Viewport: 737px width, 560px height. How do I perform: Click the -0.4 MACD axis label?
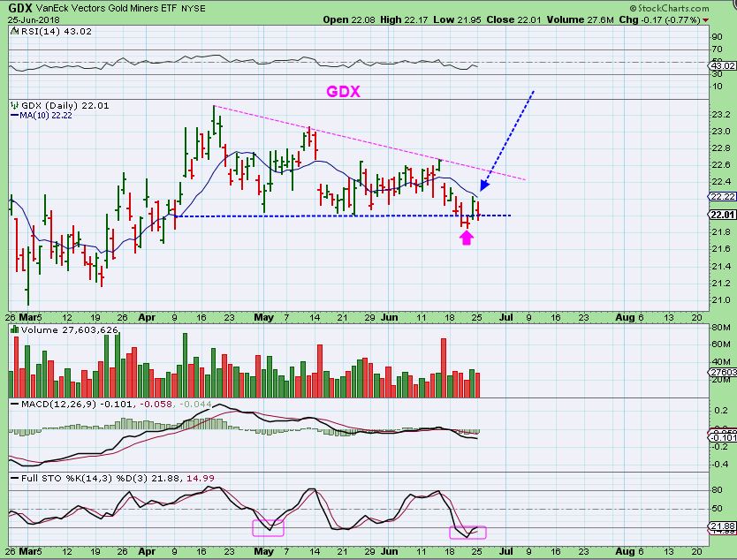pos(722,464)
